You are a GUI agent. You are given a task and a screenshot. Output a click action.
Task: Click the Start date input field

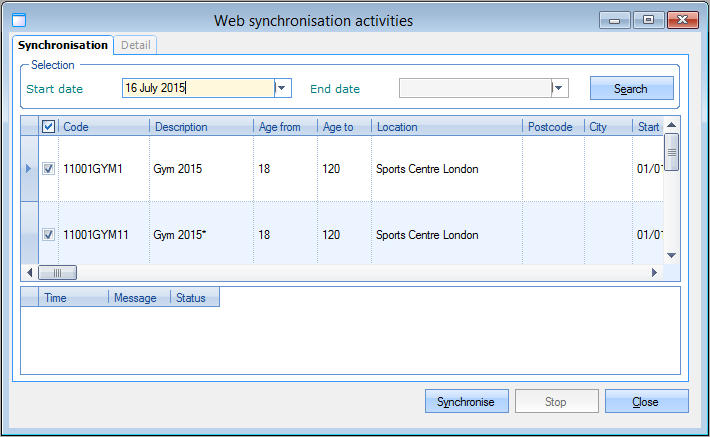[x=197, y=88]
